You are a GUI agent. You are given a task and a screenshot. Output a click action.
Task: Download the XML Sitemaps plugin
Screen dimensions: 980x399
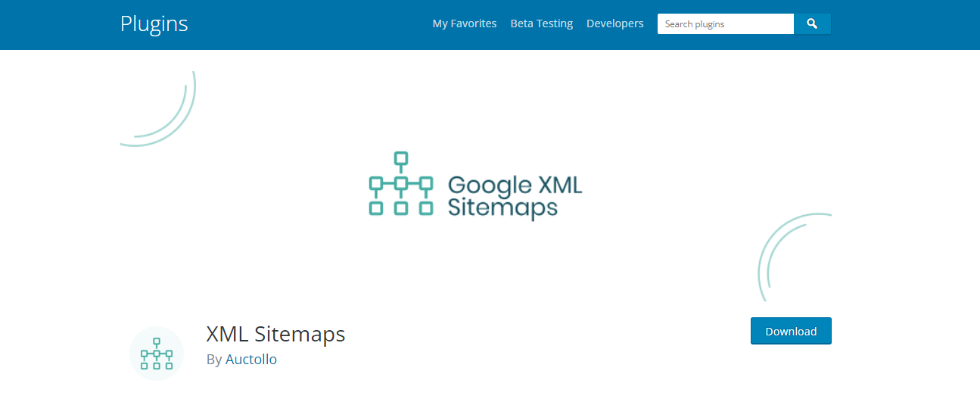tap(791, 331)
